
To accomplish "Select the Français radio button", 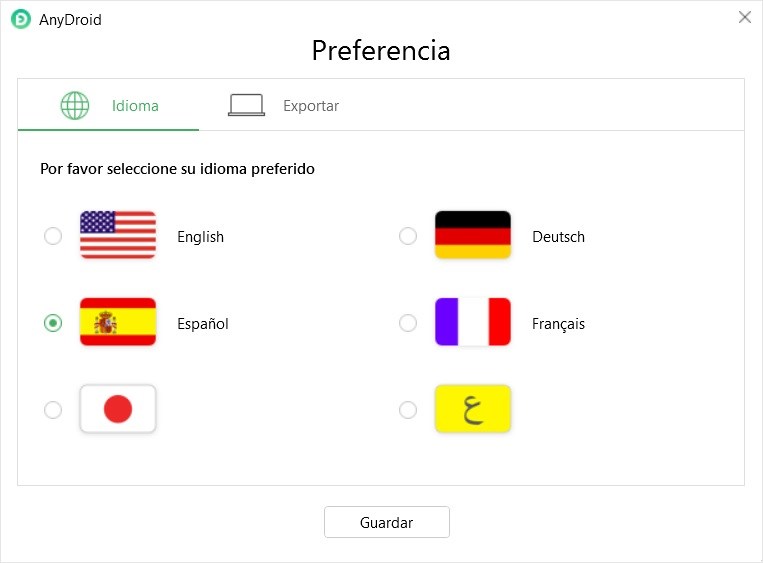I will click(x=408, y=323).
